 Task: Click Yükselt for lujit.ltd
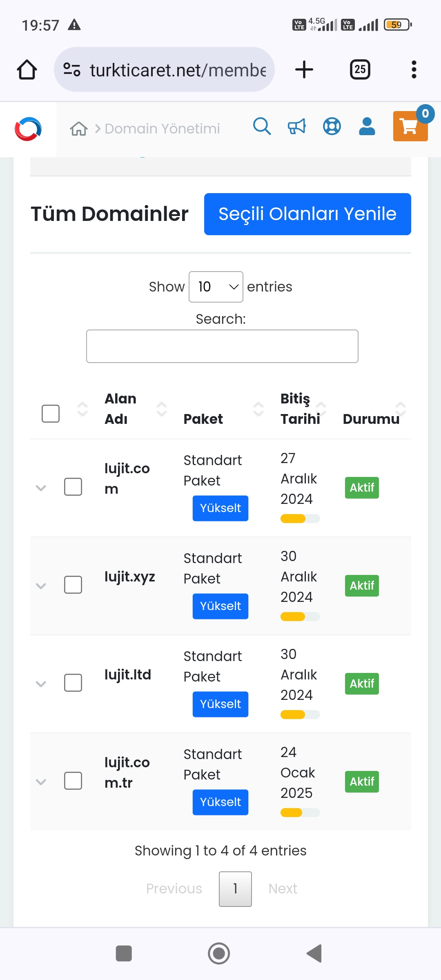[220, 704]
